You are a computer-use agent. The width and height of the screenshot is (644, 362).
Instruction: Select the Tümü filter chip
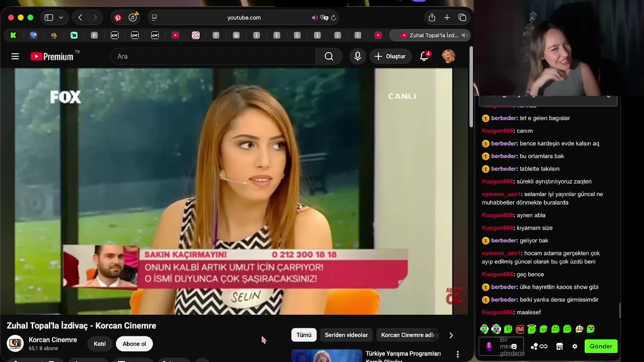pyautogui.click(x=304, y=335)
